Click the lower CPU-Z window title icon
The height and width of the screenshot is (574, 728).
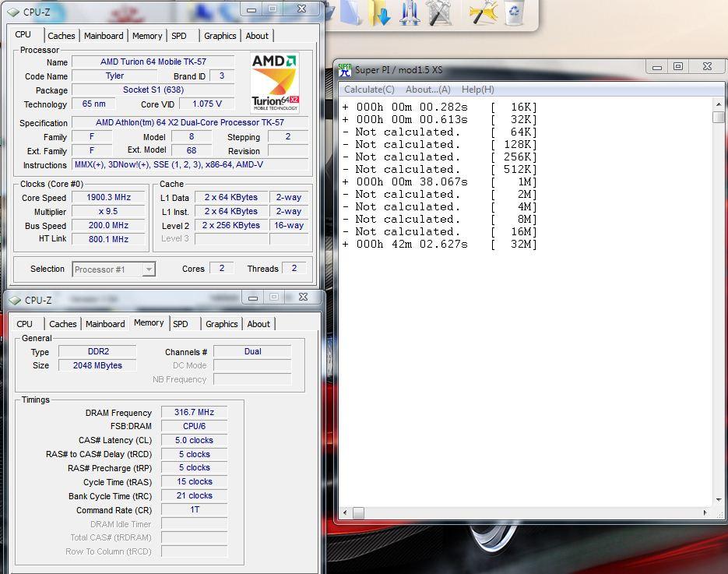coord(15,301)
